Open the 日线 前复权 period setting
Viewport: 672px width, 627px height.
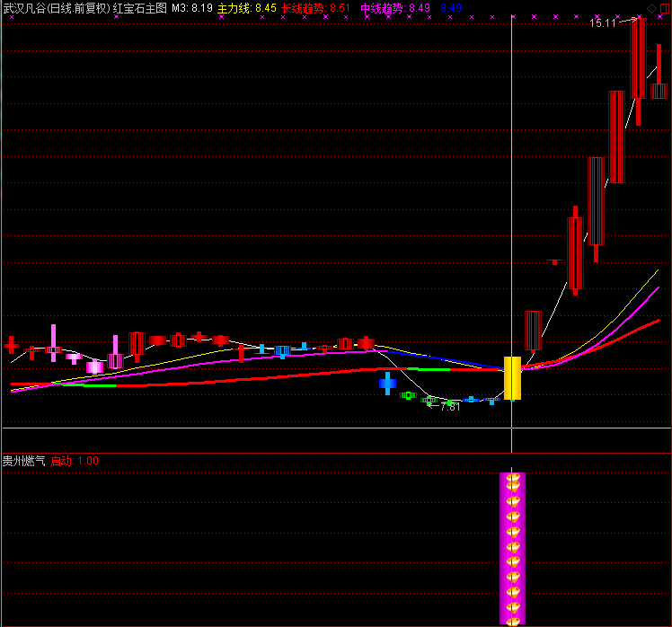pyautogui.click(x=78, y=8)
